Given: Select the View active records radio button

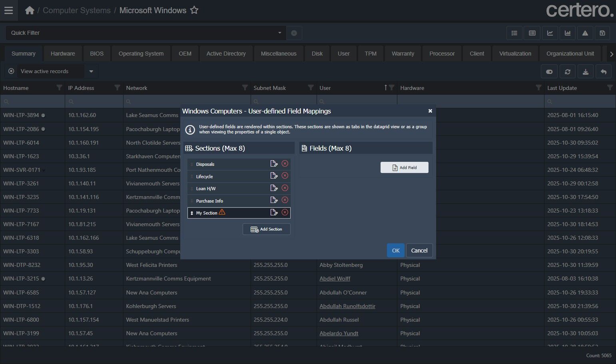Looking at the screenshot, I should click(11, 71).
